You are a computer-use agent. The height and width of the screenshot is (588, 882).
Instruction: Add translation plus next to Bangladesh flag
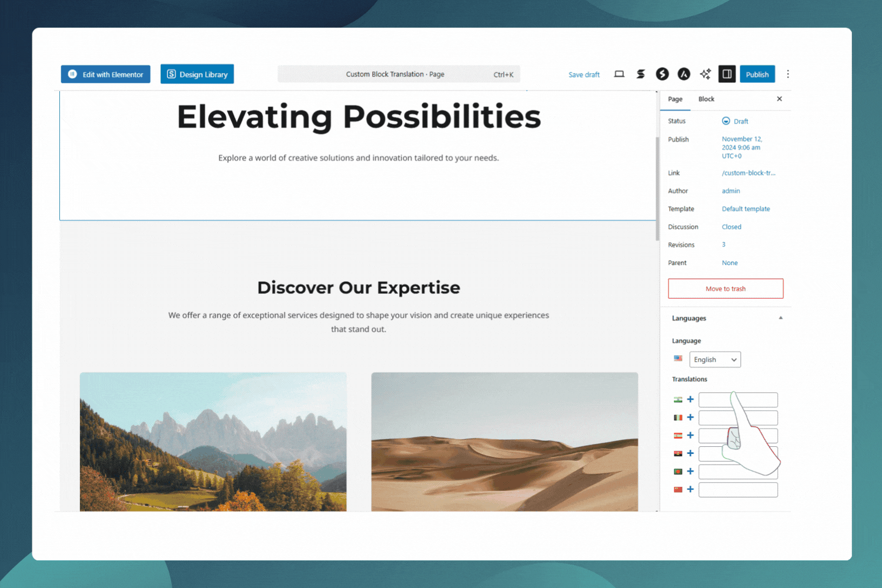coord(690,472)
